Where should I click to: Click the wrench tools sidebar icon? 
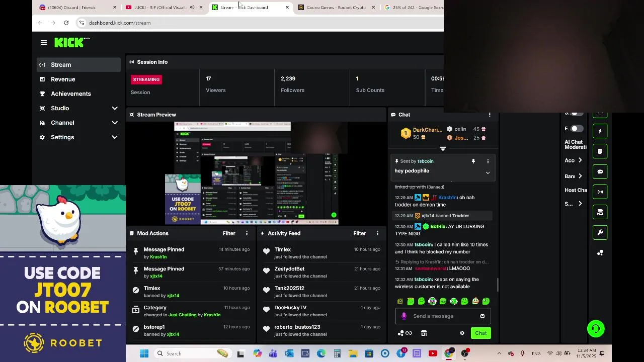[x=600, y=232]
